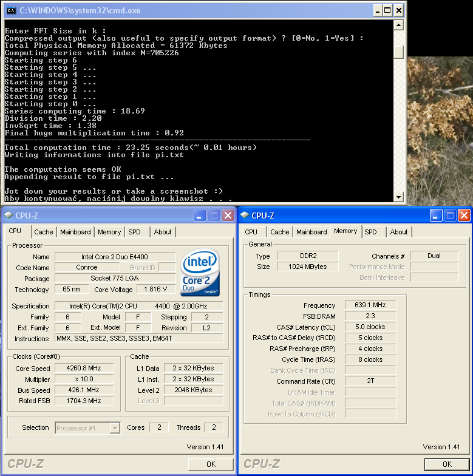Open Cache tab in right CPU-Z window

(280, 232)
